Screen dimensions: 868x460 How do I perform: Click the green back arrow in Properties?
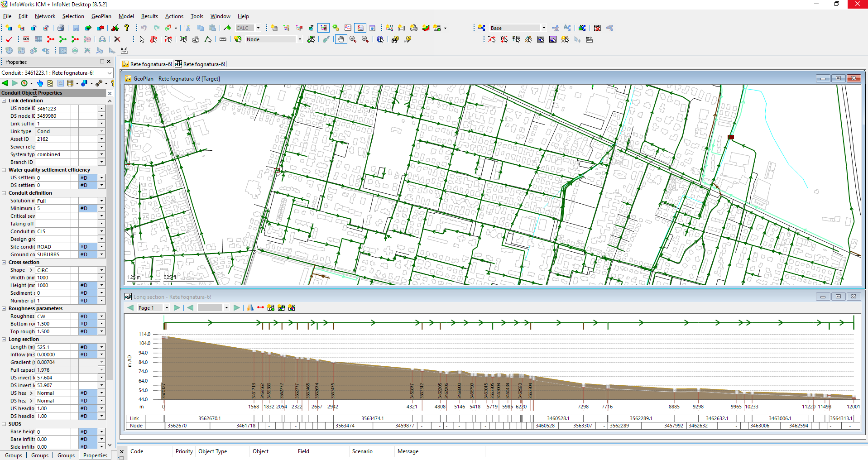(5, 83)
